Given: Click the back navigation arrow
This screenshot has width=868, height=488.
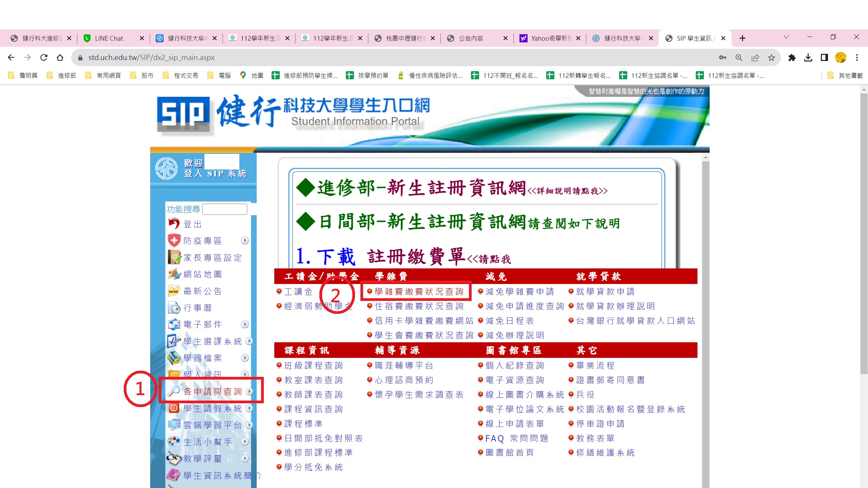Looking at the screenshot, I should click(11, 58).
